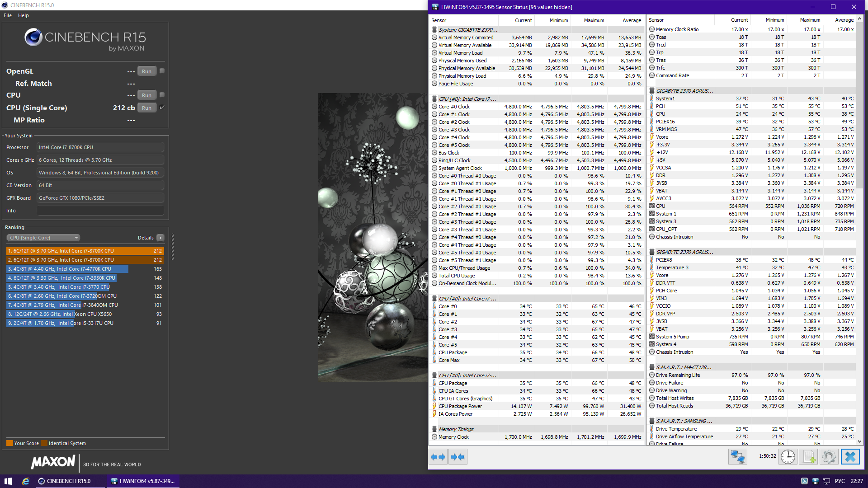Open the Help menu in Cinebench
868x488 pixels.
(24, 15)
